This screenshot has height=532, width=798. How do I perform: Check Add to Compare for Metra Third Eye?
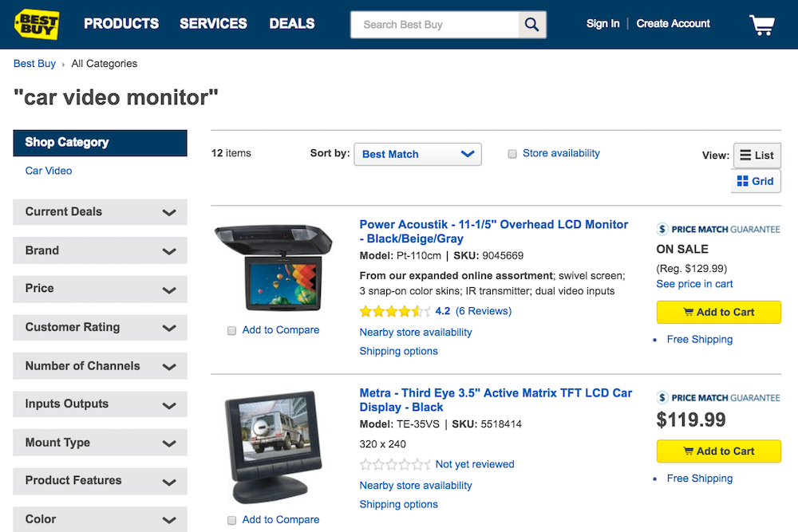click(x=231, y=520)
